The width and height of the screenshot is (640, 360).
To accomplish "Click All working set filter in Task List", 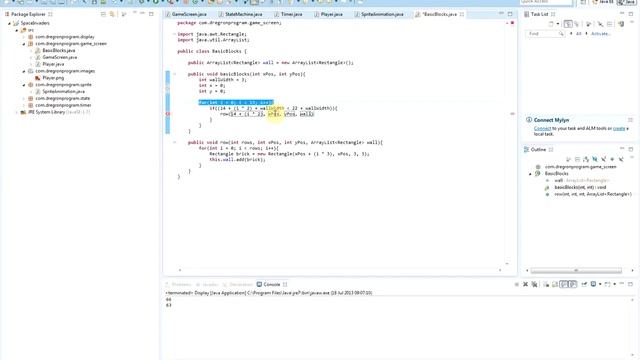I will [578, 34].
